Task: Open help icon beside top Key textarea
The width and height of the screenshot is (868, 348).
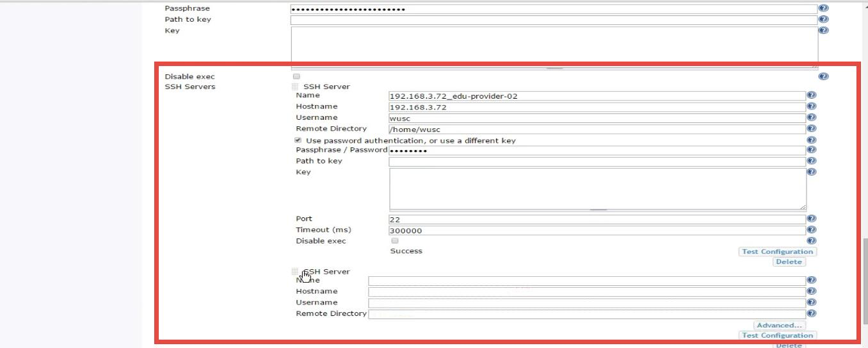Action: click(x=824, y=30)
